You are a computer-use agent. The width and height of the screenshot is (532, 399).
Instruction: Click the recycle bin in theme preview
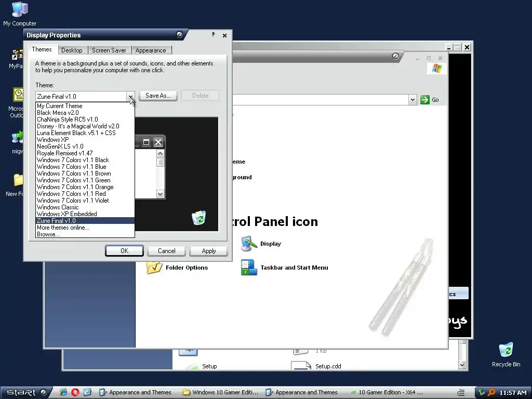(x=199, y=218)
